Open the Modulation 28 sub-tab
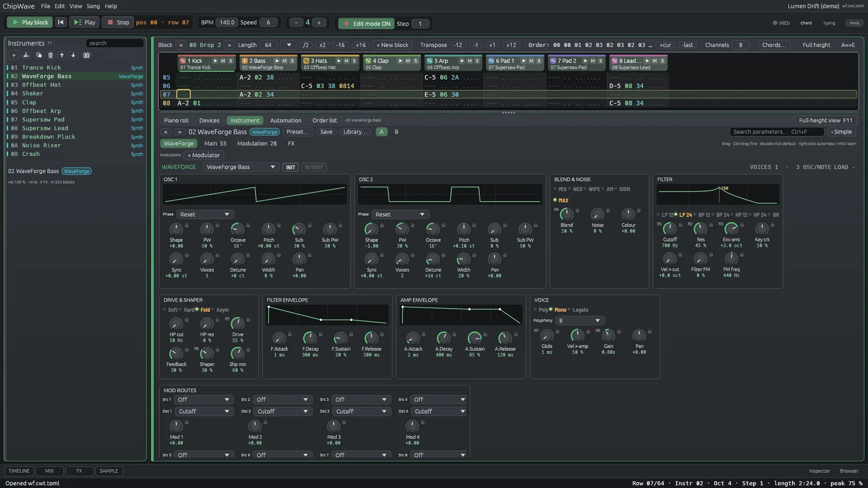Viewport: 868px width, 488px height. click(x=257, y=144)
